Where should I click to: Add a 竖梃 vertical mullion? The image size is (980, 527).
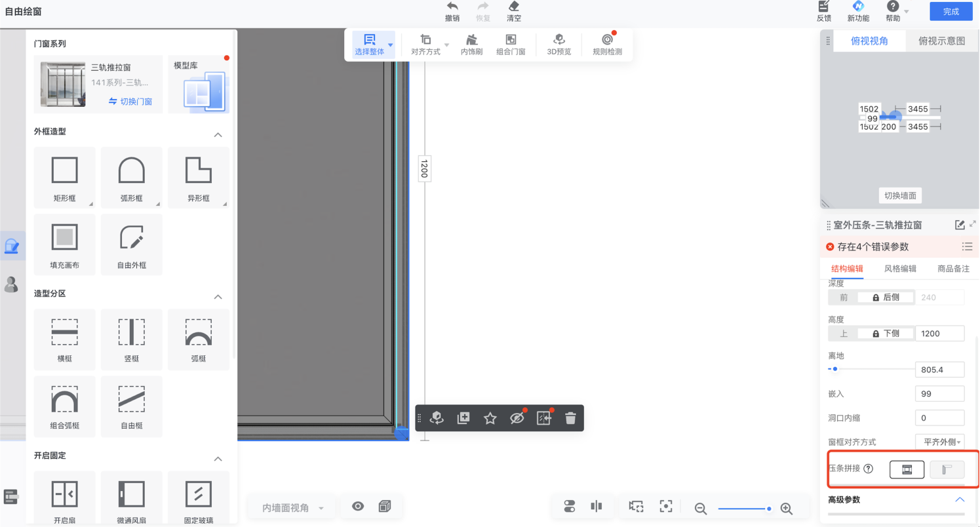click(x=132, y=340)
